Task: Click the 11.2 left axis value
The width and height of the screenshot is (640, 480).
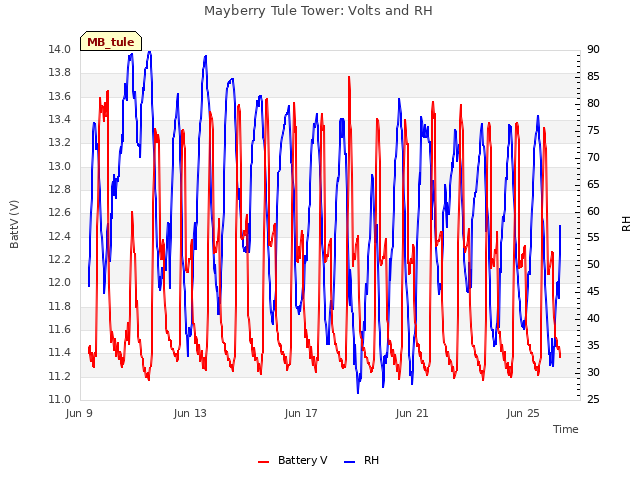Action: [60, 376]
